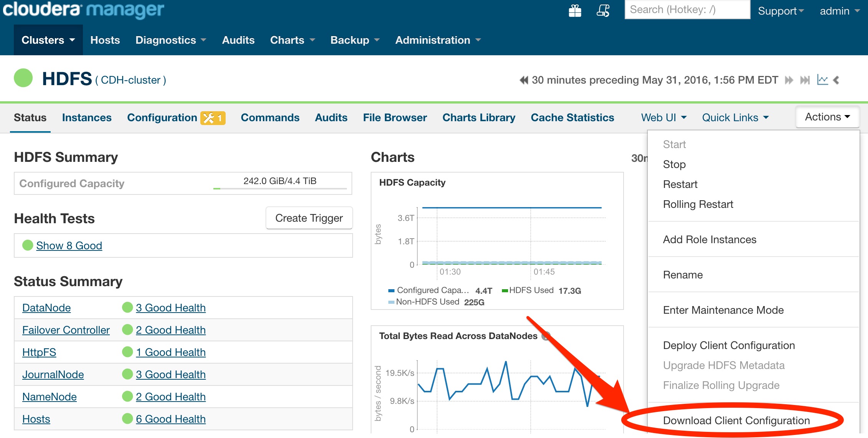
Task: Open the DataNode link
Action: [x=46, y=308]
